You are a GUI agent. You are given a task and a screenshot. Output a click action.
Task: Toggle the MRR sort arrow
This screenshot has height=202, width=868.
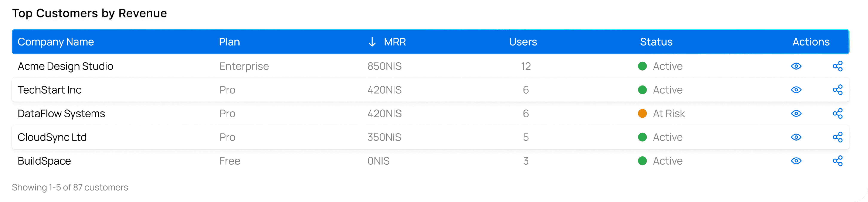[372, 42]
